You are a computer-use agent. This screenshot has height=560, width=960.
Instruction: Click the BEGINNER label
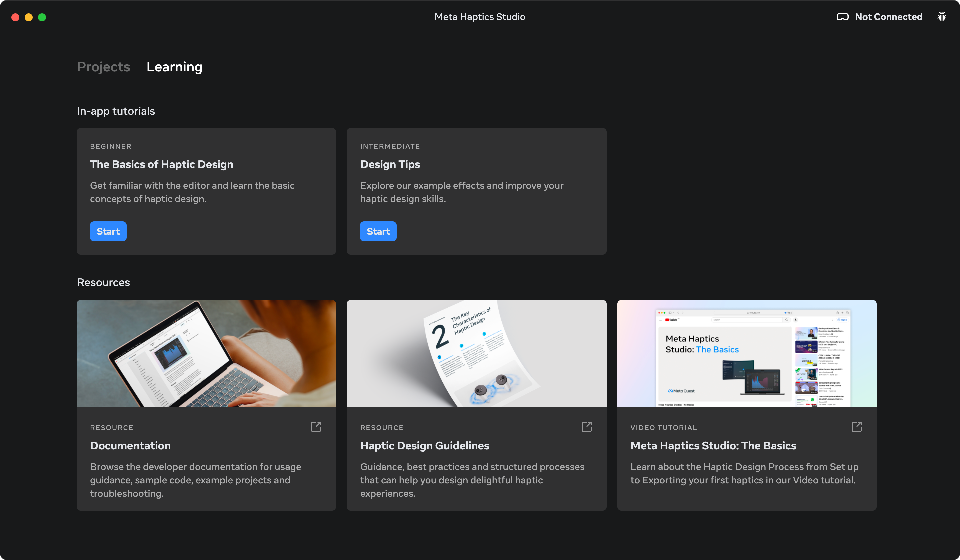111,146
